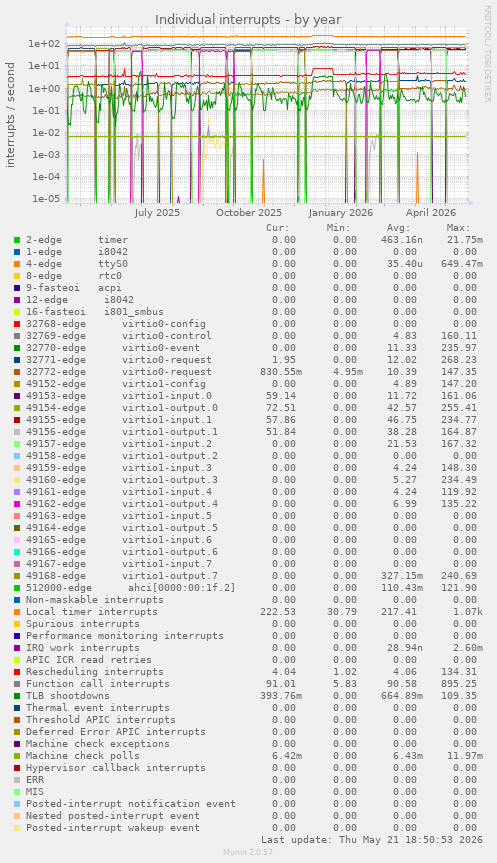Click the January 2026 x-axis label

coord(341,213)
